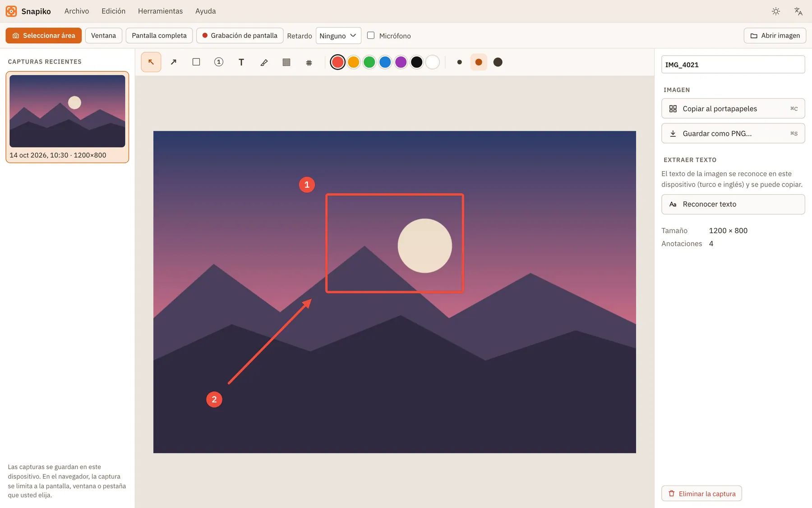This screenshot has height=508, width=812.
Task: Click the IMG_4021 filename field
Action: pyautogui.click(x=733, y=65)
